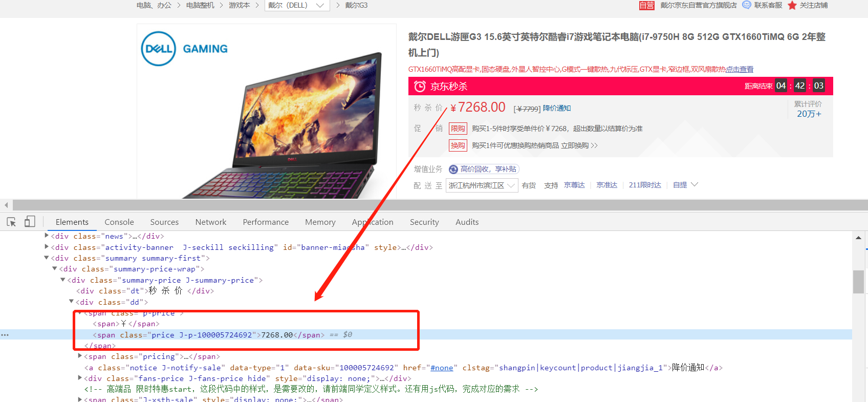
Task: Click the 京尊达 delivery service link
Action: (574, 185)
